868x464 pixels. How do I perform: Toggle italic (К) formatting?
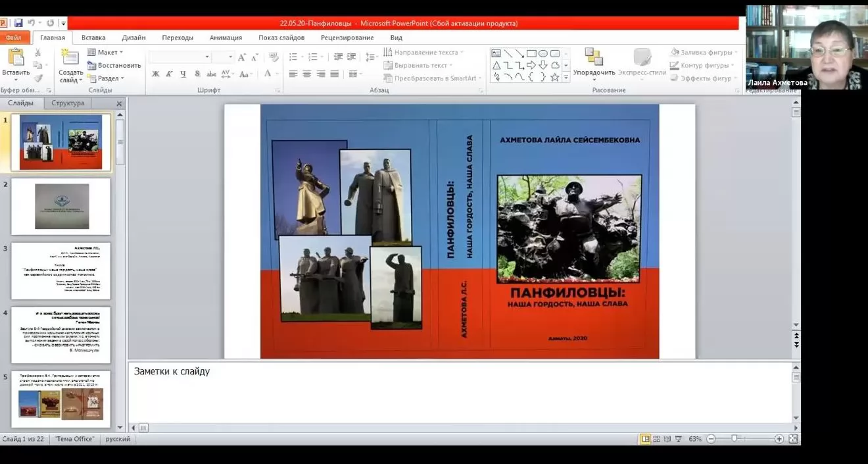170,74
